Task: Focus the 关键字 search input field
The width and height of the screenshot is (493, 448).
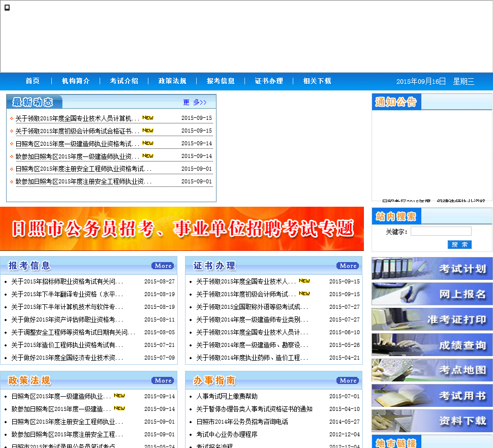Action: 441,231
